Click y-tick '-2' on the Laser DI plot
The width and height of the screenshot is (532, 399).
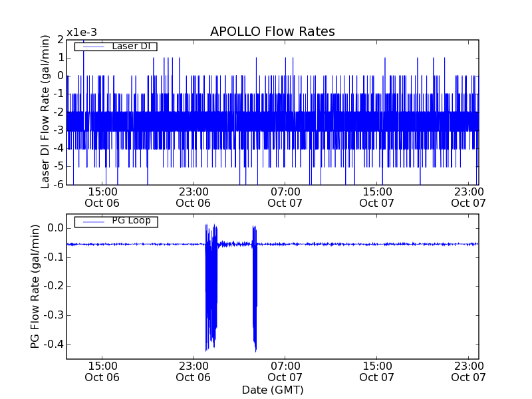coord(59,112)
